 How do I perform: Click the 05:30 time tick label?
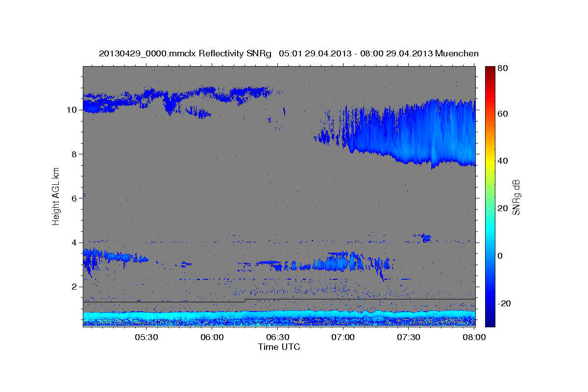pyautogui.click(x=146, y=338)
